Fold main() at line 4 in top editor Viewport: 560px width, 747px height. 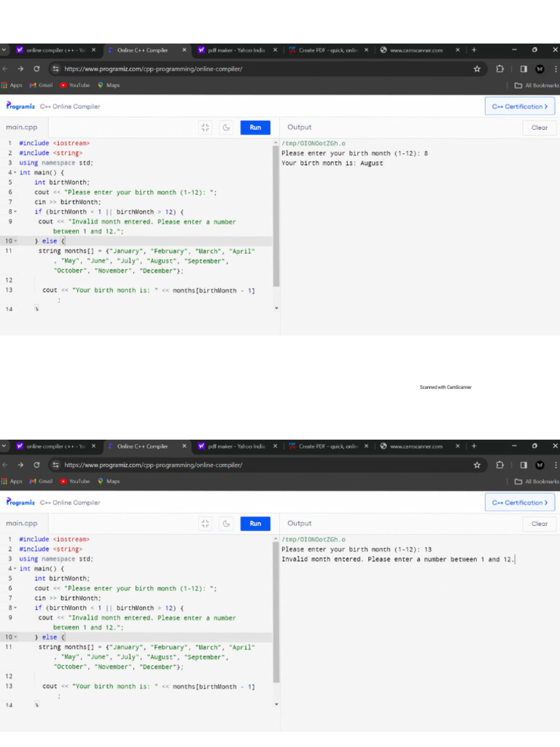pyautogui.click(x=15, y=173)
